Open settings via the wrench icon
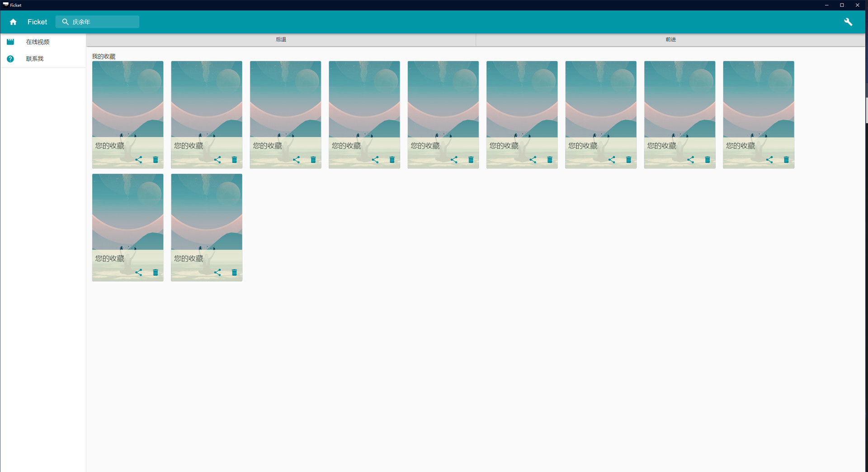The width and height of the screenshot is (868, 472). tap(848, 22)
